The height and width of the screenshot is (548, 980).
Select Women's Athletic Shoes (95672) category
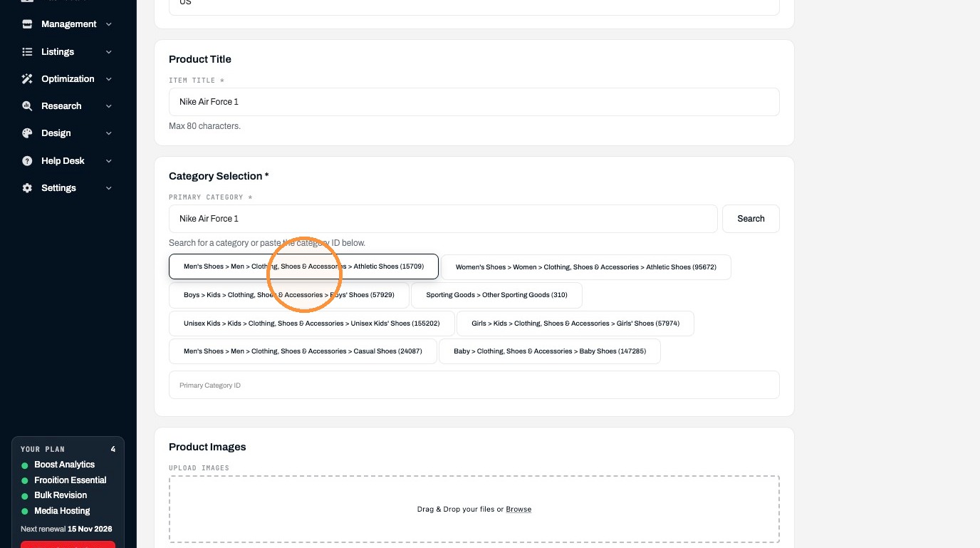coord(586,267)
